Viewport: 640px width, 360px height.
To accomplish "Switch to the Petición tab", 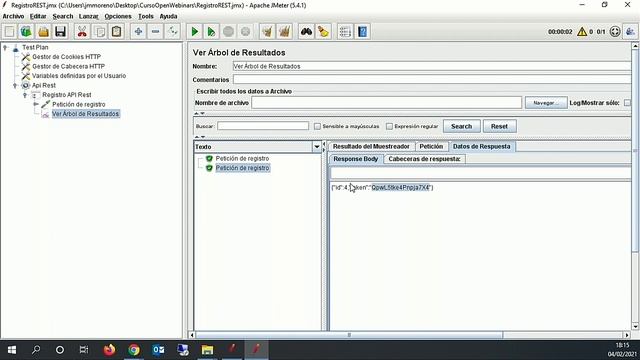I will point(431,147).
